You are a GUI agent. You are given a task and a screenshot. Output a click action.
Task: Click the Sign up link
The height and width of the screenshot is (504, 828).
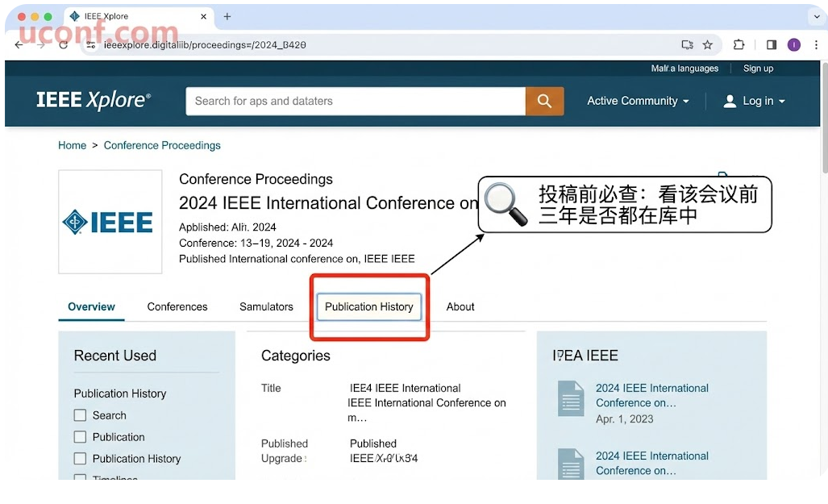point(758,69)
